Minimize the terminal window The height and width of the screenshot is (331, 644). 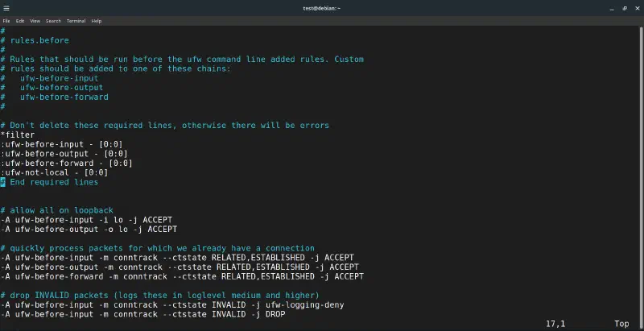612,9
